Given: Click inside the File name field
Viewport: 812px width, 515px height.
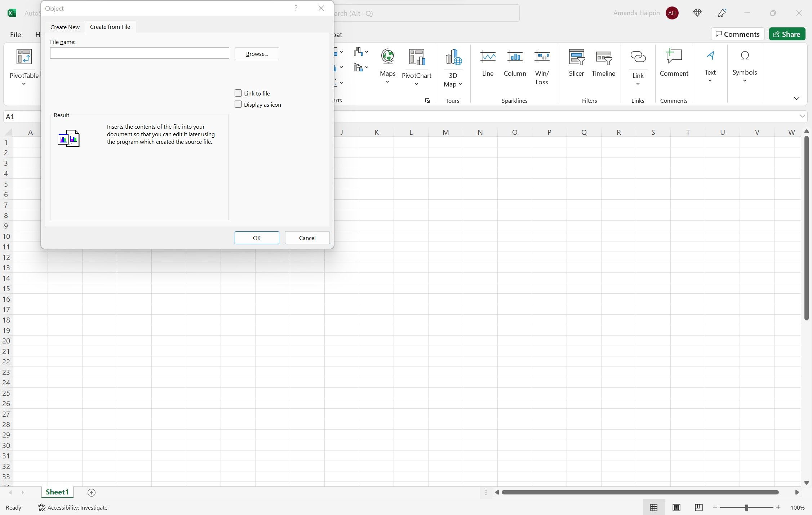Looking at the screenshot, I should coord(139,53).
